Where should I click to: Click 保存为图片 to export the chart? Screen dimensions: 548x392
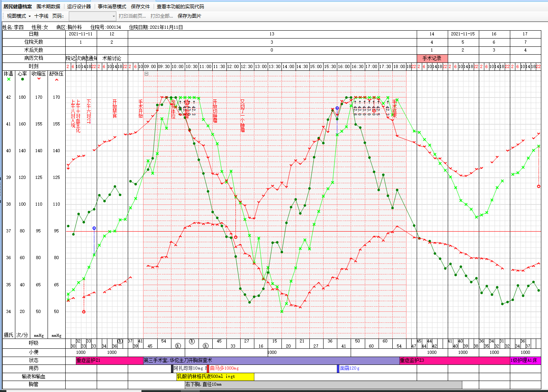coord(189,16)
